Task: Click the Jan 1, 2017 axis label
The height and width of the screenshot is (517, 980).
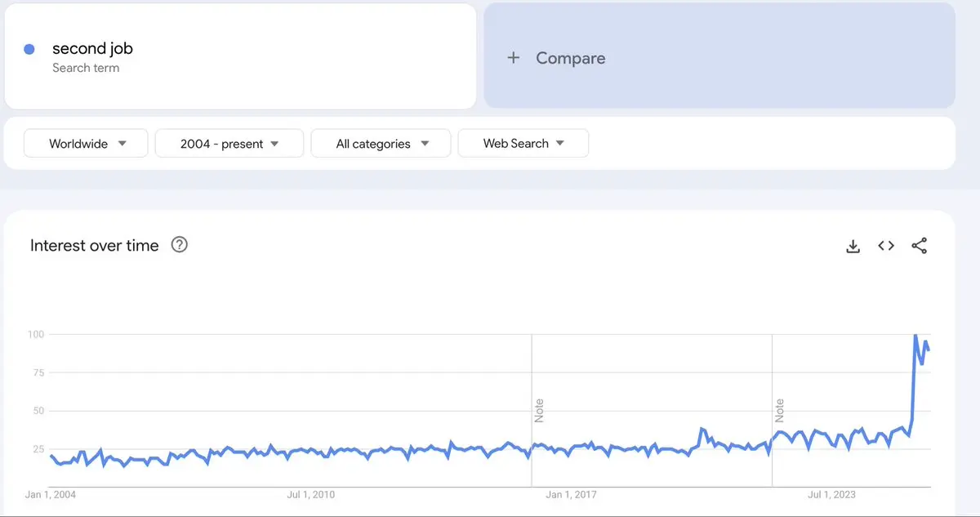Action: tap(571, 494)
